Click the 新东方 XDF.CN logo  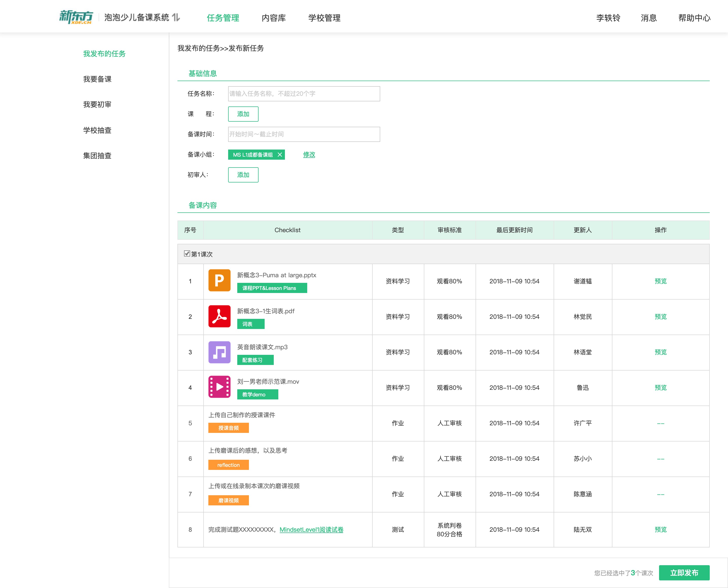[x=76, y=17]
